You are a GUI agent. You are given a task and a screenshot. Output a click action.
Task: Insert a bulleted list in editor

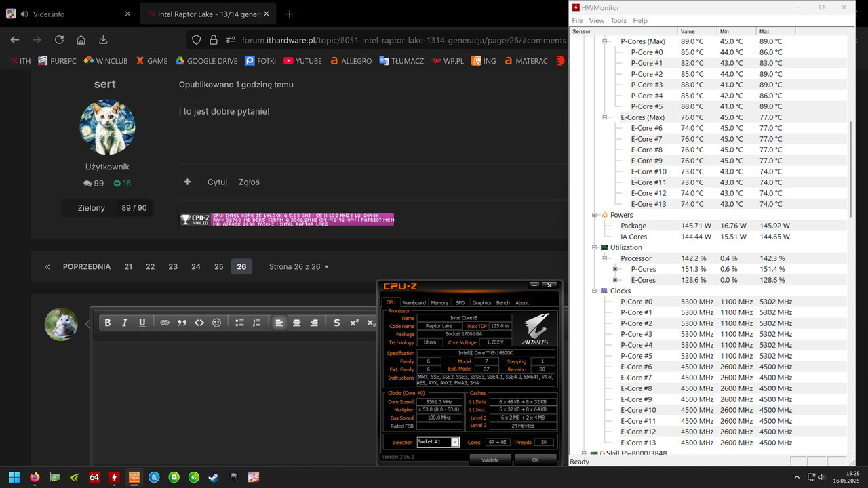tap(239, 323)
